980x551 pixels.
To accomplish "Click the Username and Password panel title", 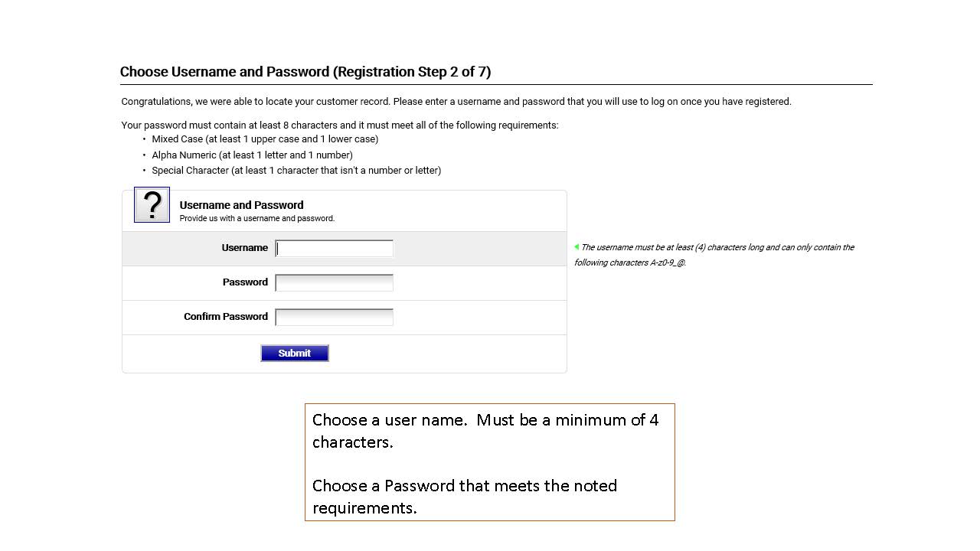I will pos(241,205).
